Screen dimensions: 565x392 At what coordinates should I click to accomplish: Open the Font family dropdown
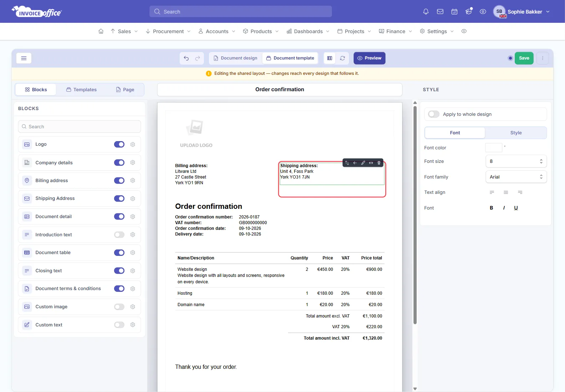(516, 177)
